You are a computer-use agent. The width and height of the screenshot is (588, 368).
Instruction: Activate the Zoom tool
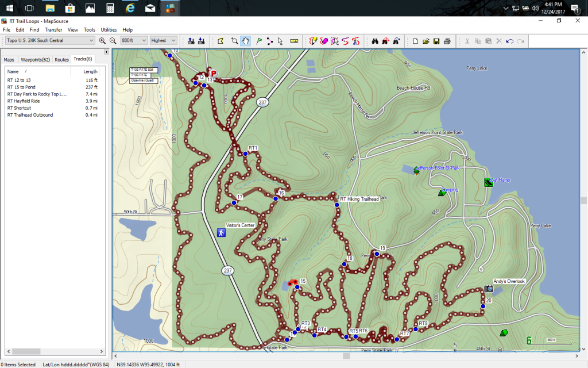(x=234, y=41)
